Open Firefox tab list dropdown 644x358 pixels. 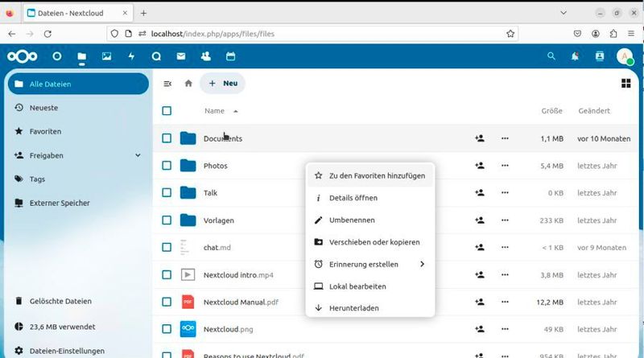[563, 13]
